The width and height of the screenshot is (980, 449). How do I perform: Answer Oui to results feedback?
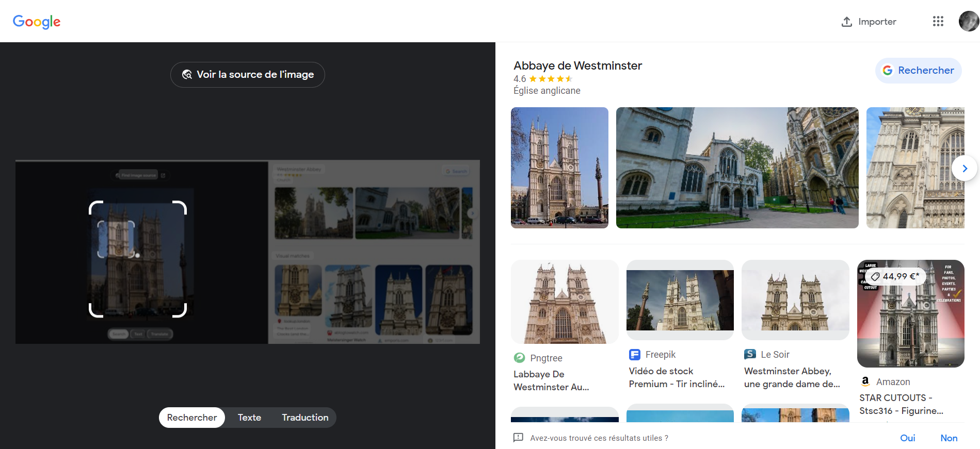[x=907, y=438]
